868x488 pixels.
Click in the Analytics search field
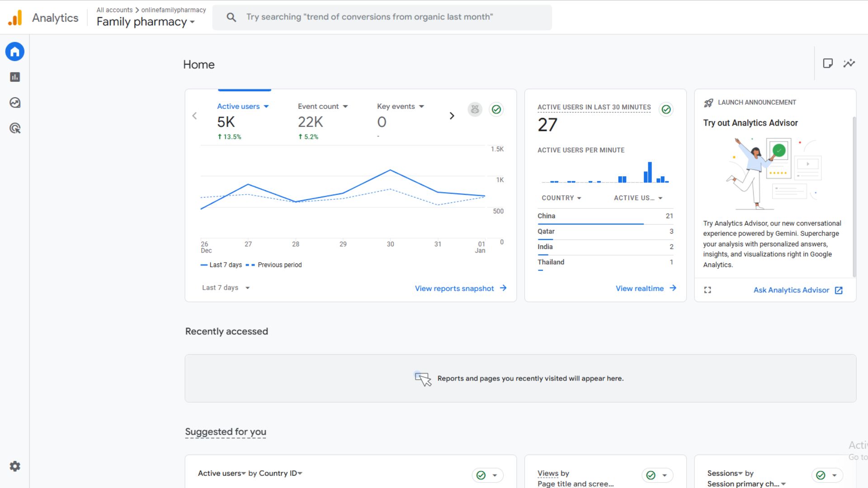382,17
